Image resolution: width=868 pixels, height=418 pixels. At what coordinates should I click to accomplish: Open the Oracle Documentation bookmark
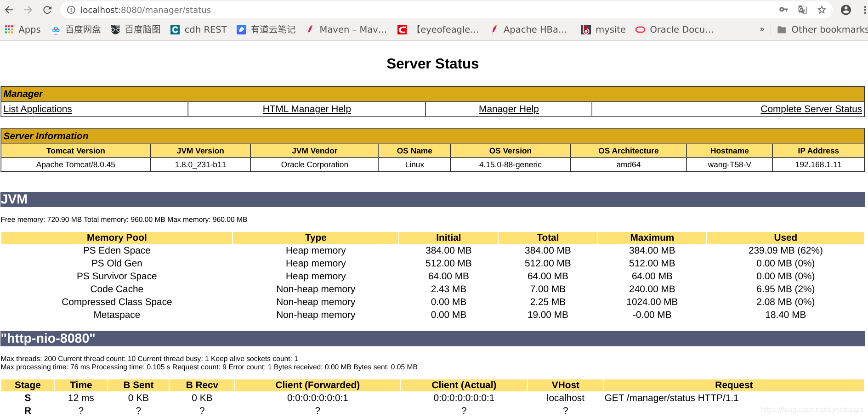pos(675,29)
